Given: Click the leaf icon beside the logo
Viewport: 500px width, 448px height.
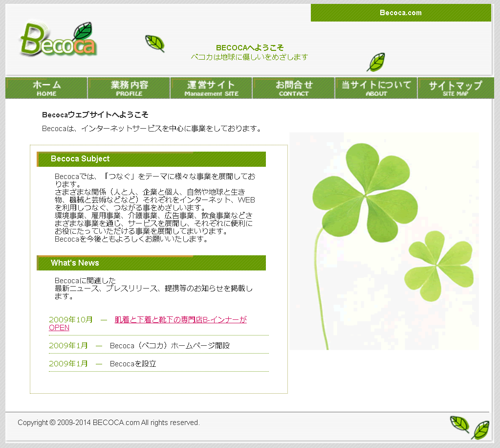Looking at the screenshot, I should 154,43.
